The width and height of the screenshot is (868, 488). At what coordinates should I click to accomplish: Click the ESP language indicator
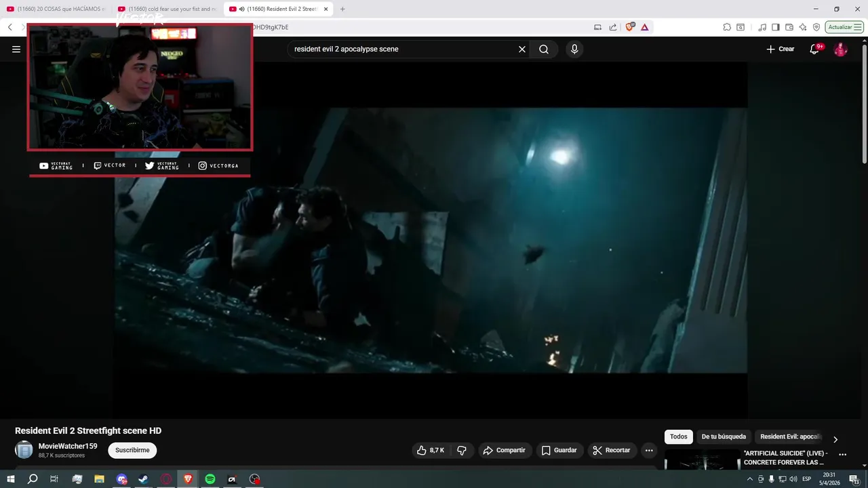[x=807, y=479]
